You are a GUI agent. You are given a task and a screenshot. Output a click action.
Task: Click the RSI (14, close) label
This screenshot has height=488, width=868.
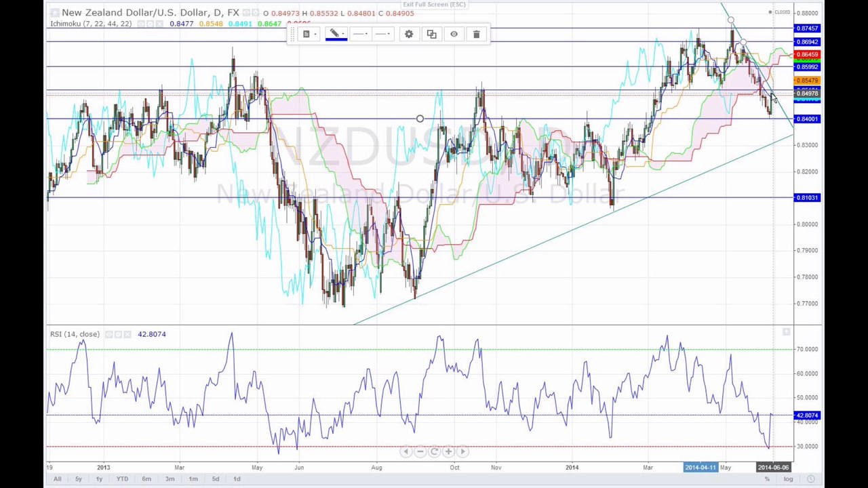pyautogui.click(x=75, y=334)
